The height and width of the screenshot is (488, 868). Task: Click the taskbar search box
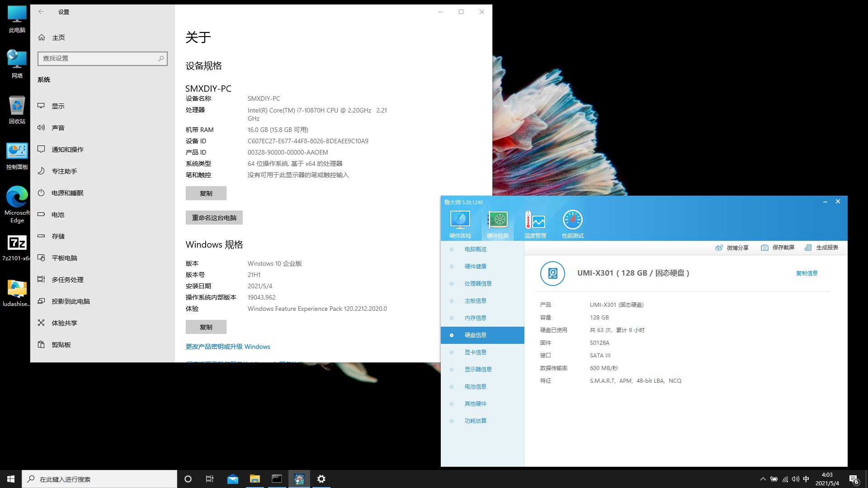coord(99,479)
